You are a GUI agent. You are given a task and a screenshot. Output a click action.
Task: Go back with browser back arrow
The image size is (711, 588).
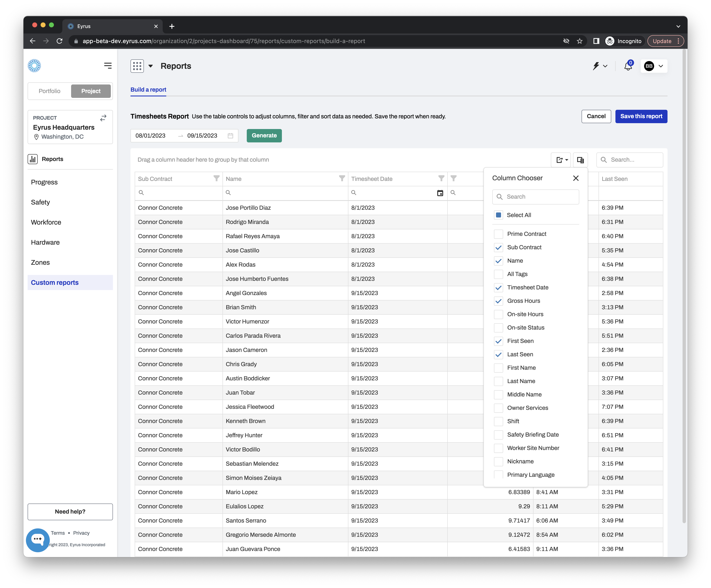click(32, 41)
